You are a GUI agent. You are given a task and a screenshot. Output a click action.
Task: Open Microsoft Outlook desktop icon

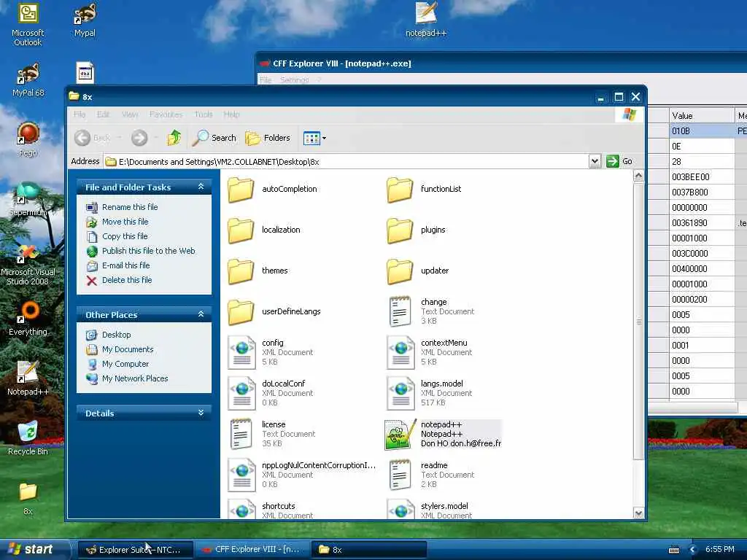pyautogui.click(x=28, y=25)
